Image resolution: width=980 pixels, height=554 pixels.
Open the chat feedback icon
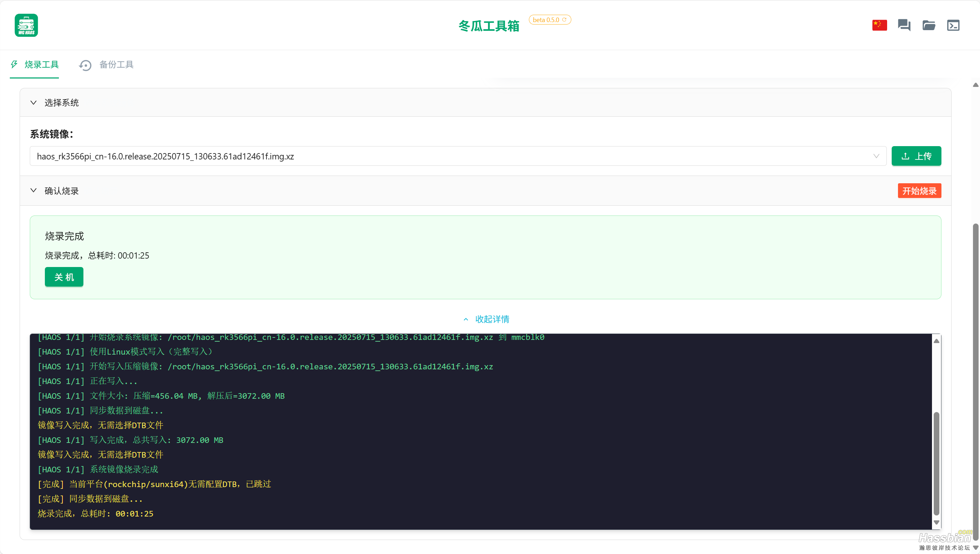click(x=904, y=25)
